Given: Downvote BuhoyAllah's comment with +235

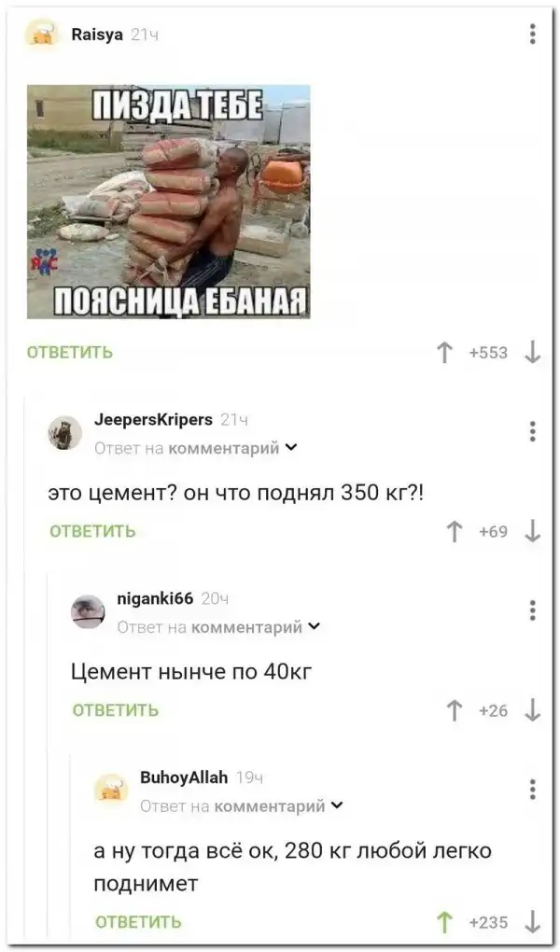Looking at the screenshot, I should click(x=532, y=922).
